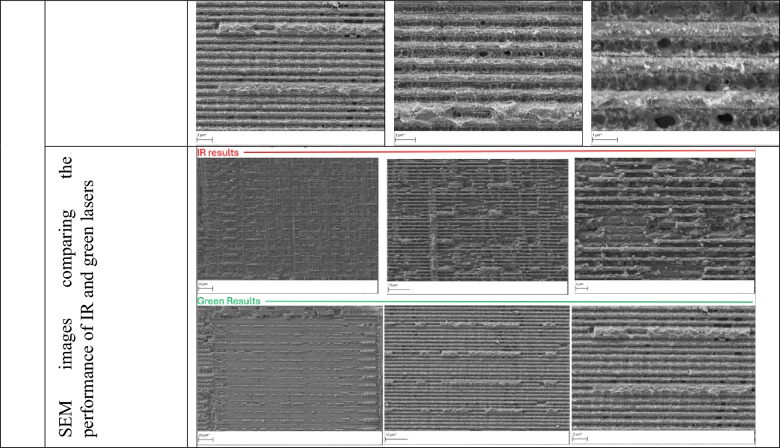Click the 'performance of IR and green lasers' text
This screenshot has height=448, width=780.
89,309
